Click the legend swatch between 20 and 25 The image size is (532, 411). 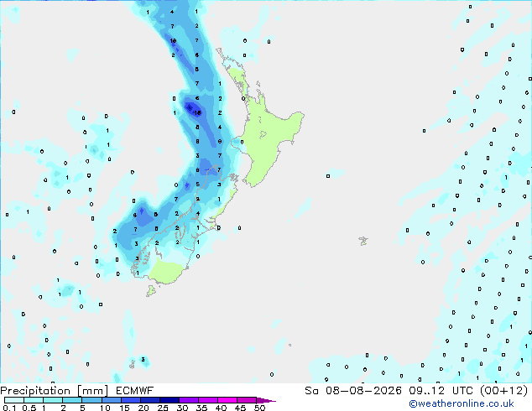[150, 400]
